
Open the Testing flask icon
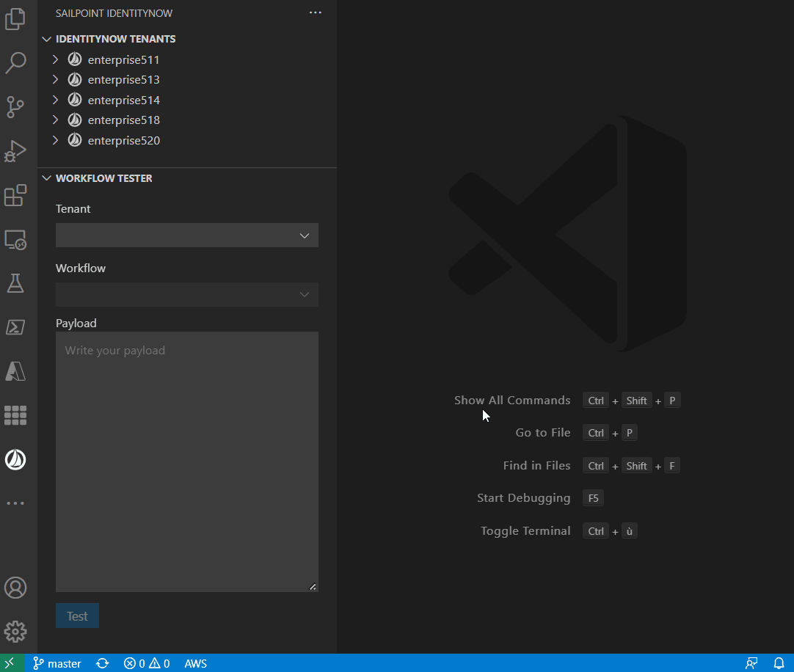(15, 284)
